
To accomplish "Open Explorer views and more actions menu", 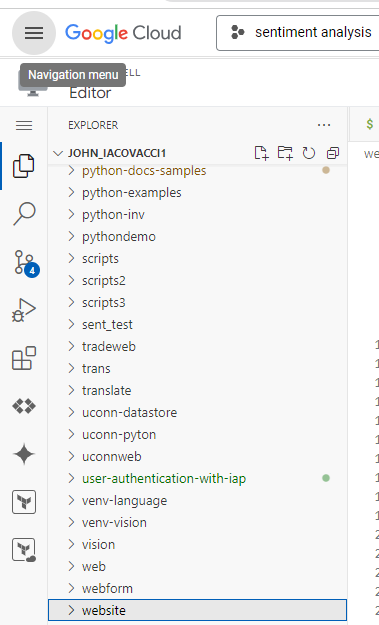I will pos(324,125).
